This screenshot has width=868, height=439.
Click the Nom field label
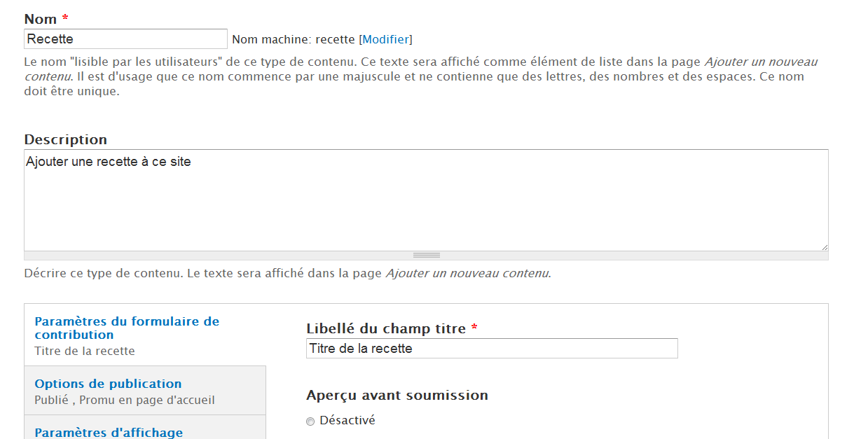pyautogui.click(x=41, y=20)
